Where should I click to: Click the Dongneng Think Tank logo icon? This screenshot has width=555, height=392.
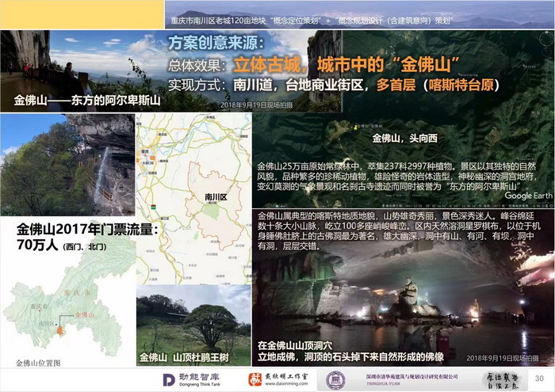(x=169, y=380)
